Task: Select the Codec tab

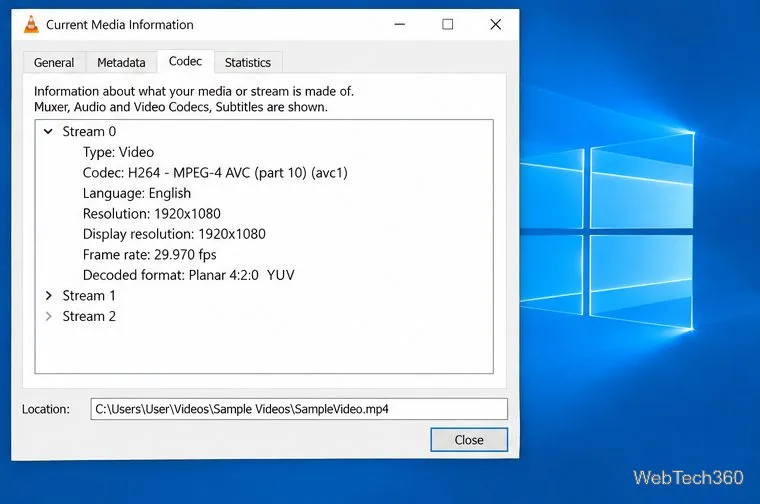Action: (x=185, y=62)
